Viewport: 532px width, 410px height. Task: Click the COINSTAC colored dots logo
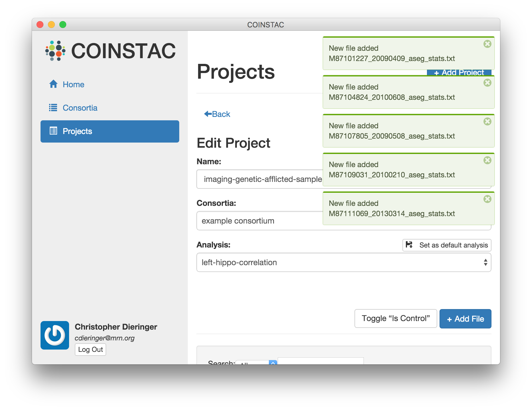coord(55,51)
